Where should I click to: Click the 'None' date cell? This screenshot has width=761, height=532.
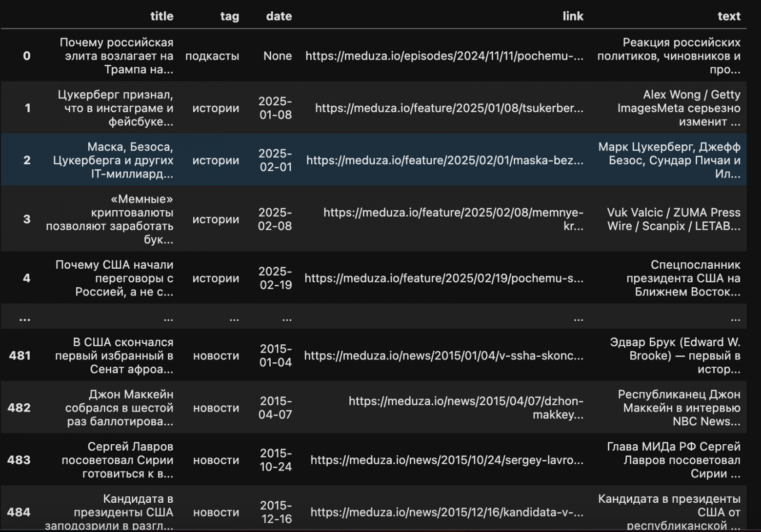[278, 56]
